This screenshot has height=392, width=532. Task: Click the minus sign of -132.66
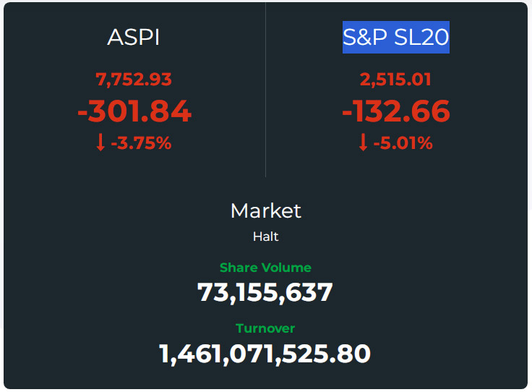point(347,112)
